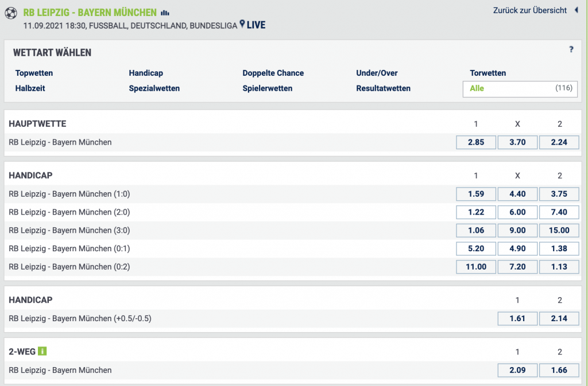The width and height of the screenshot is (588, 386).
Task: Click the handicap (1:0) row label
Action: 69,194
